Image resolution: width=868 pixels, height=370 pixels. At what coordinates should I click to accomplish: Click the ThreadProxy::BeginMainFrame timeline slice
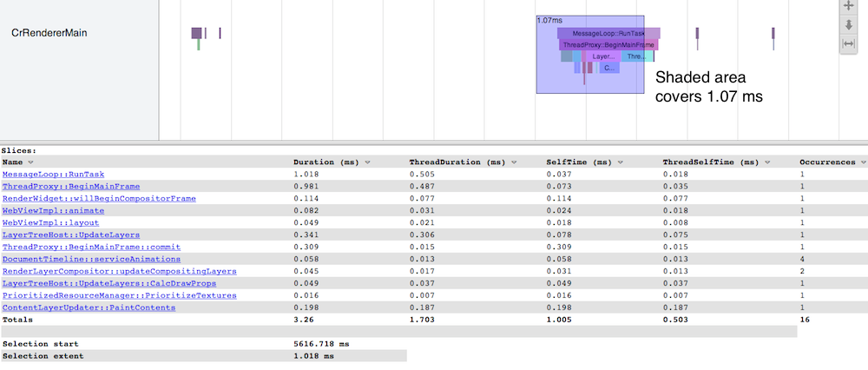coord(608,44)
